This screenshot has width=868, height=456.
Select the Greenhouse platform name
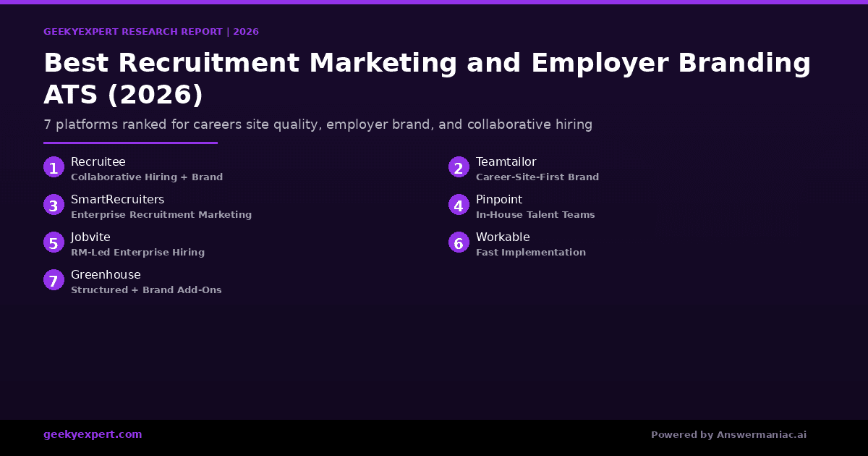106,275
